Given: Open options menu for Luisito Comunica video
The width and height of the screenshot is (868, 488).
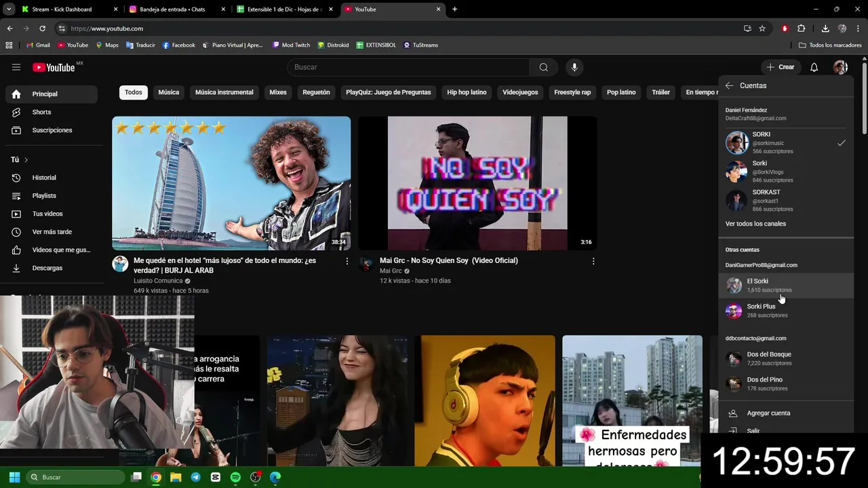Looking at the screenshot, I should 347,261.
